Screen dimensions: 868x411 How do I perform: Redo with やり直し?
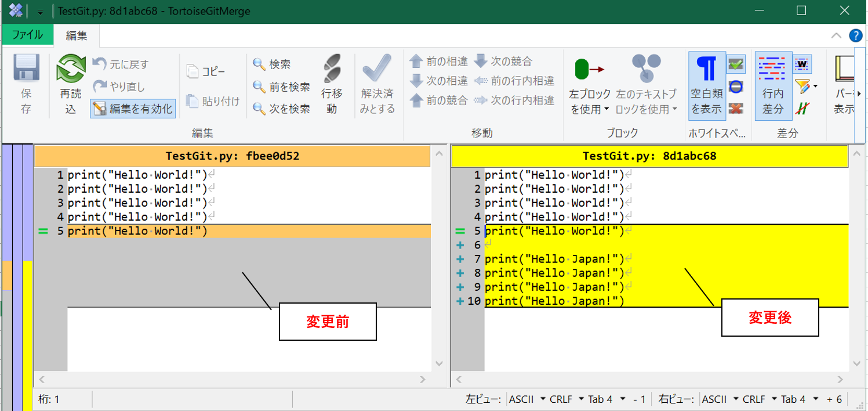(x=119, y=86)
